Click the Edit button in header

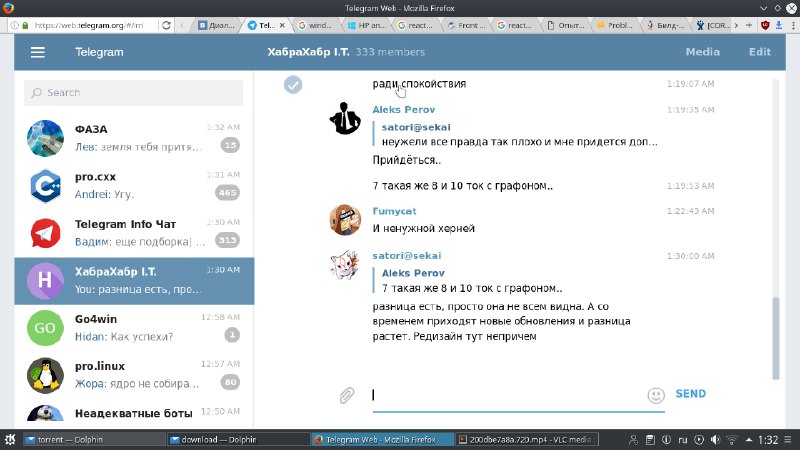(x=760, y=52)
